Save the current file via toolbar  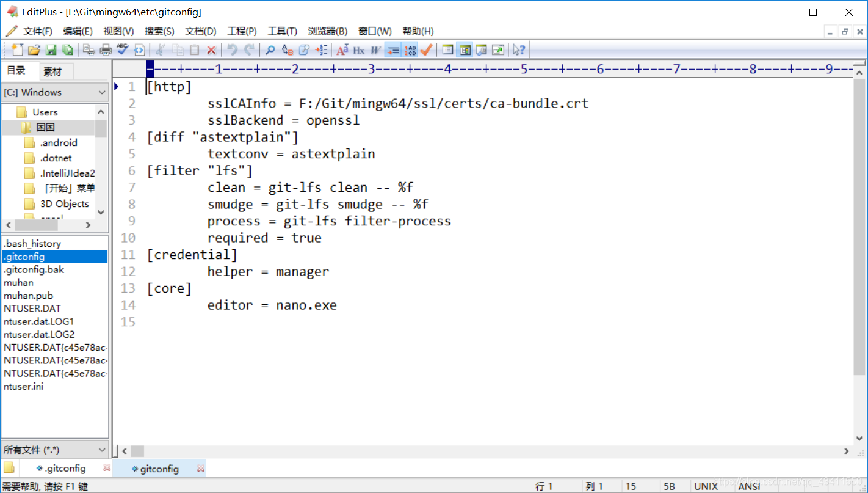click(51, 50)
